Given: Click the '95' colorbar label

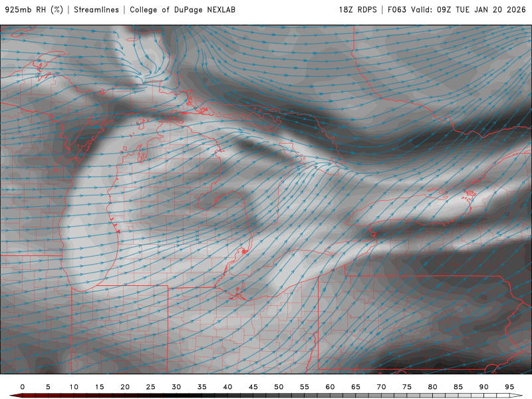Looking at the screenshot, I should tap(509, 387).
